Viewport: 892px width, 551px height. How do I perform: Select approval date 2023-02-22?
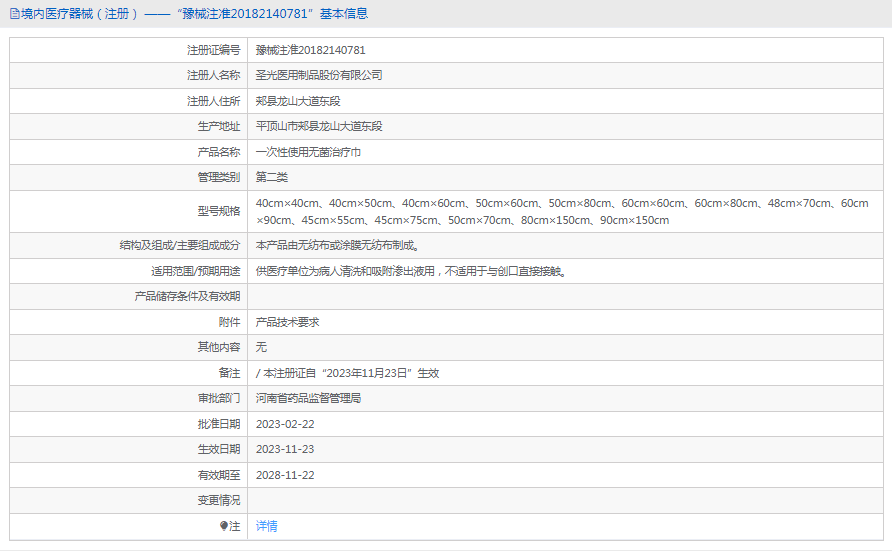(x=285, y=424)
